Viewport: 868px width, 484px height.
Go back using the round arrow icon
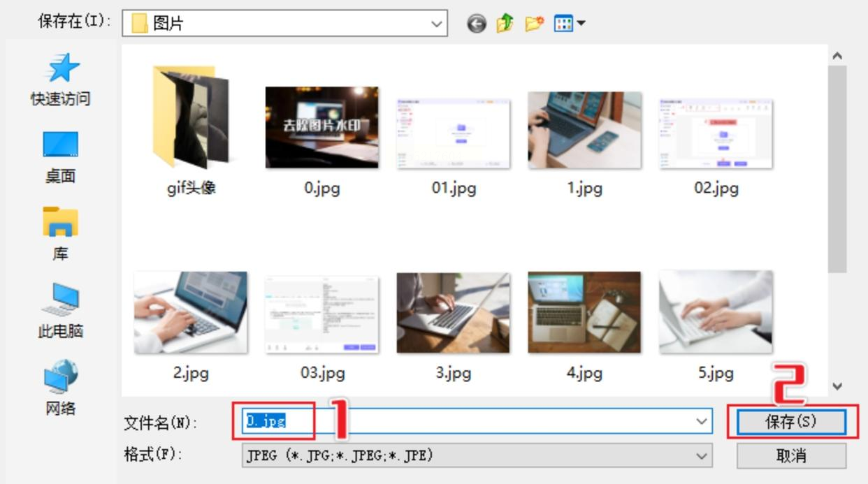(477, 24)
